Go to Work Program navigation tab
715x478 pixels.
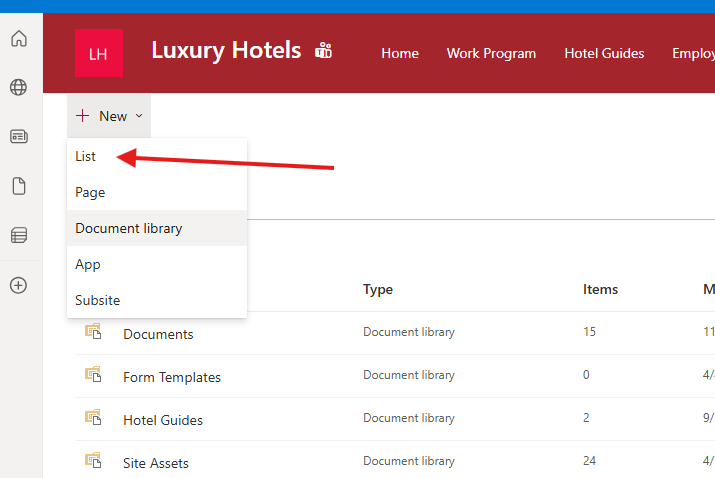pyautogui.click(x=491, y=53)
